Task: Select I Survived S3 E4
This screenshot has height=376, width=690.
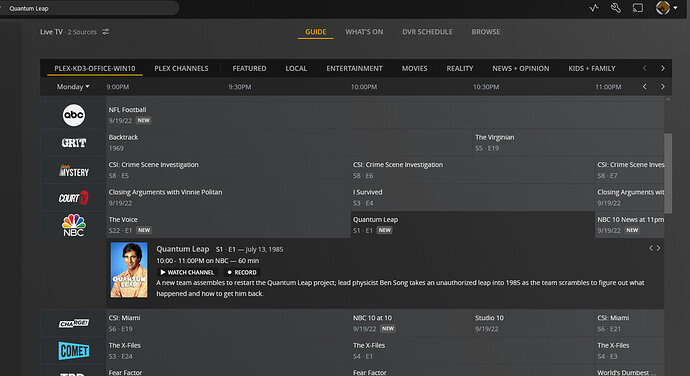Action: pos(473,197)
